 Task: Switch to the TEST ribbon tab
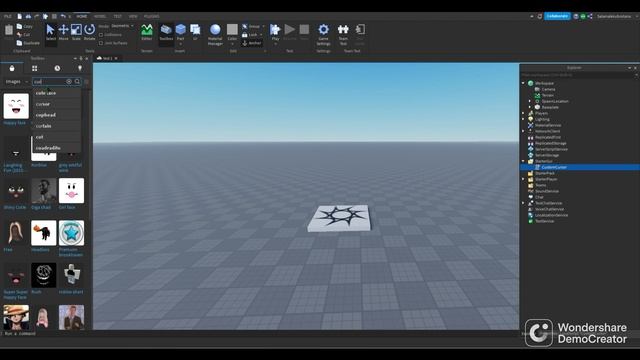coord(118,16)
